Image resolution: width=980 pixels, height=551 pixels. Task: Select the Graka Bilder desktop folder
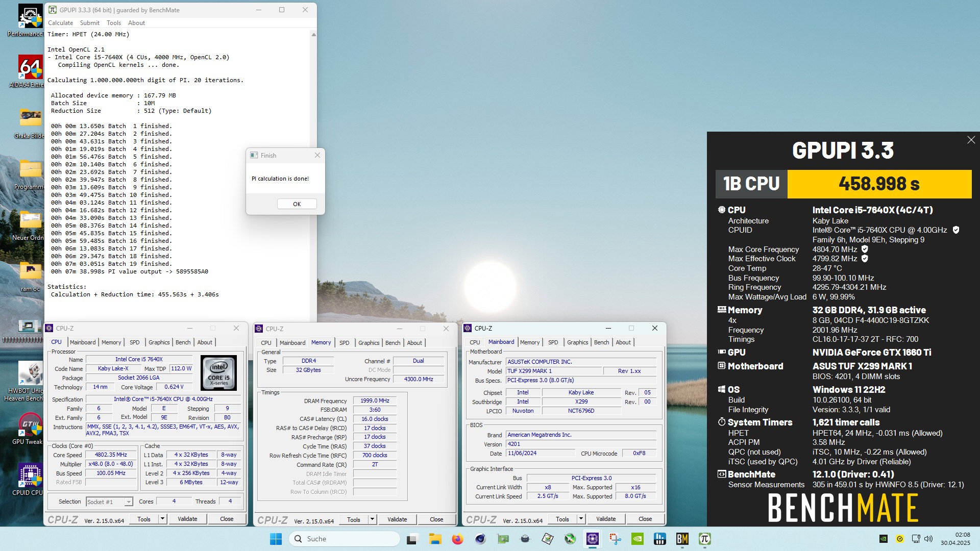[x=30, y=122]
